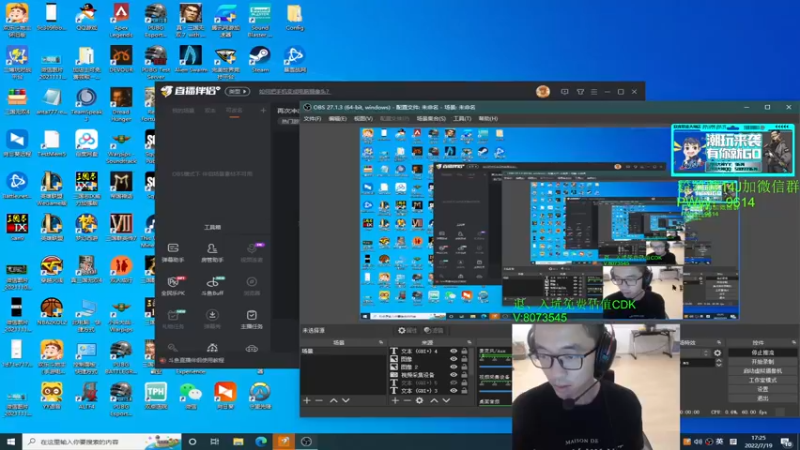Open 场景集合(S) menu in OBS

click(431, 118)
